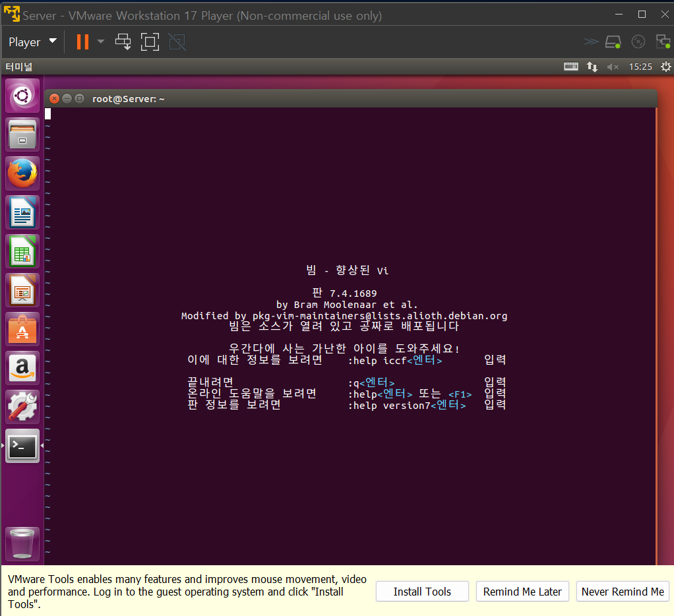This screenshot has width=674, height=616.
Task: Click the ':help version7' command text
Action: [389, 406]
